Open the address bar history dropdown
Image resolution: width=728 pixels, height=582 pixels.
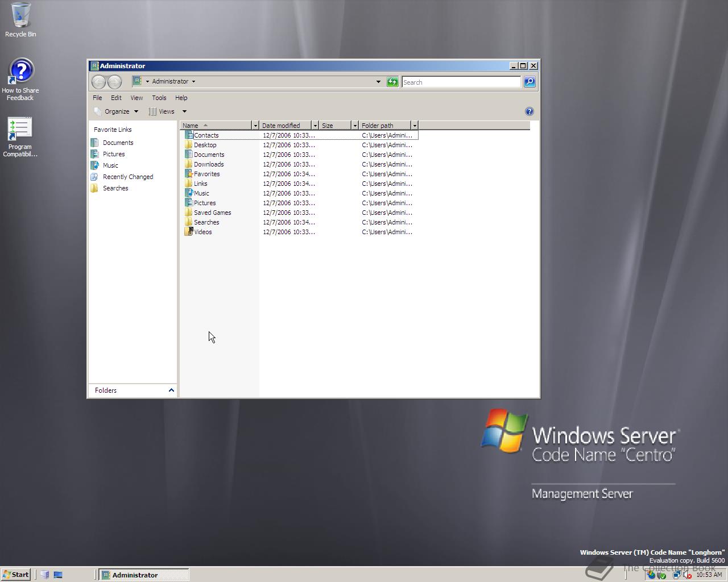coord(378,82)
